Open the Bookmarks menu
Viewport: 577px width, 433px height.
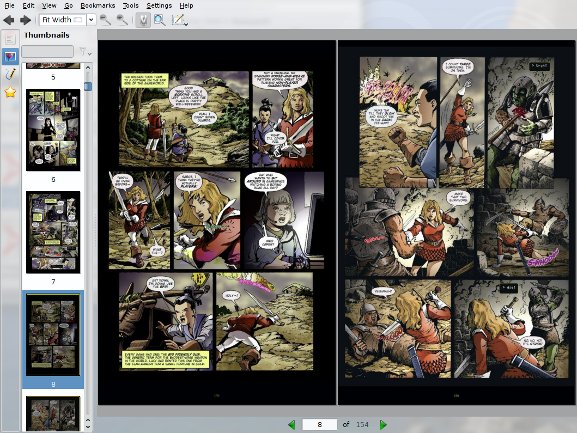tap(98, 6)
